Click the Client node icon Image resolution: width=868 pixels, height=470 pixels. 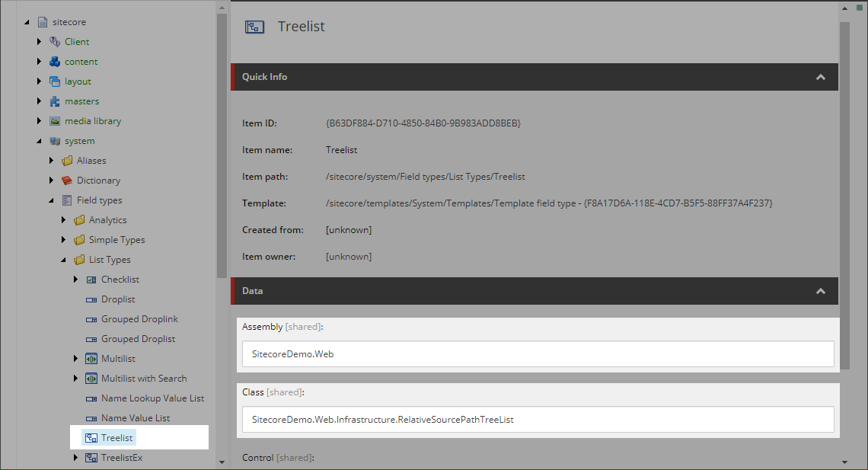[55, 42]
